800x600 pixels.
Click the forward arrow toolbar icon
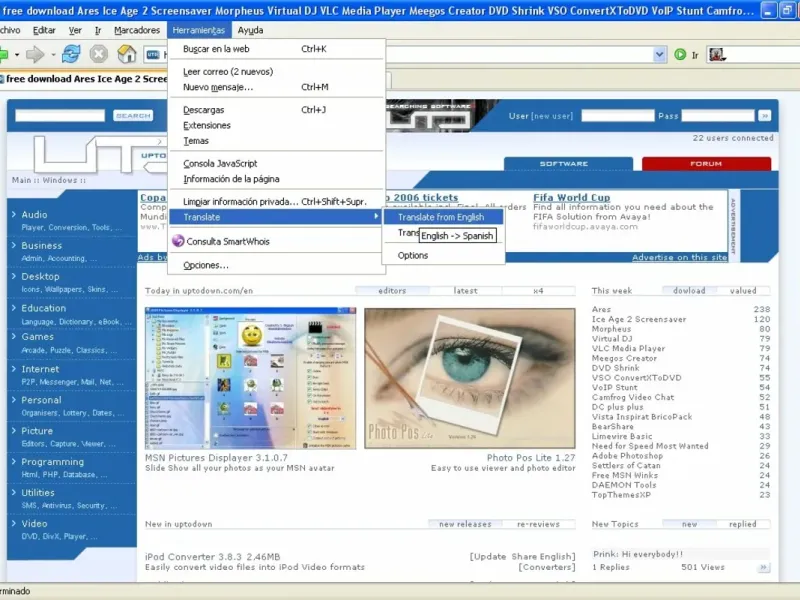[35, 54]
